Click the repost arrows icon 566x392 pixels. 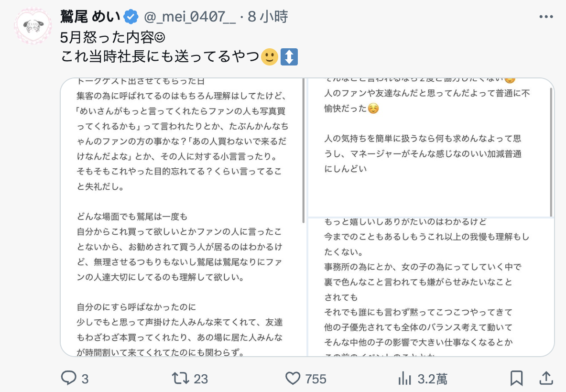[181, 379]
